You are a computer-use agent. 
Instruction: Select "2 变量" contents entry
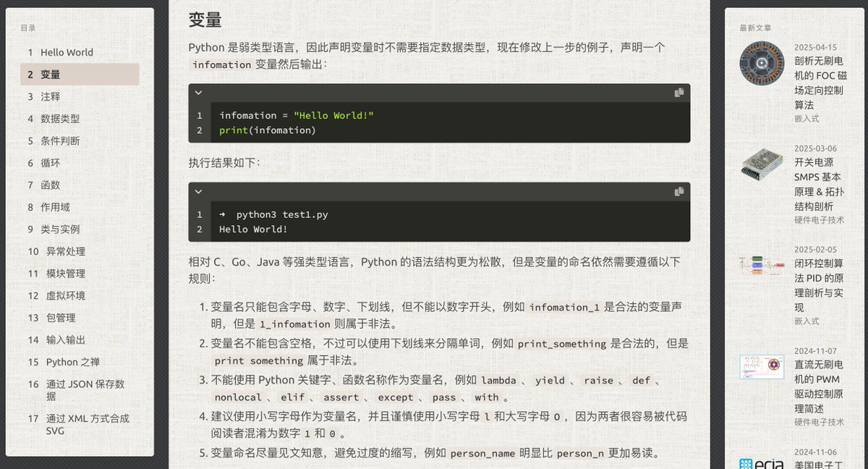coord(80,75)
